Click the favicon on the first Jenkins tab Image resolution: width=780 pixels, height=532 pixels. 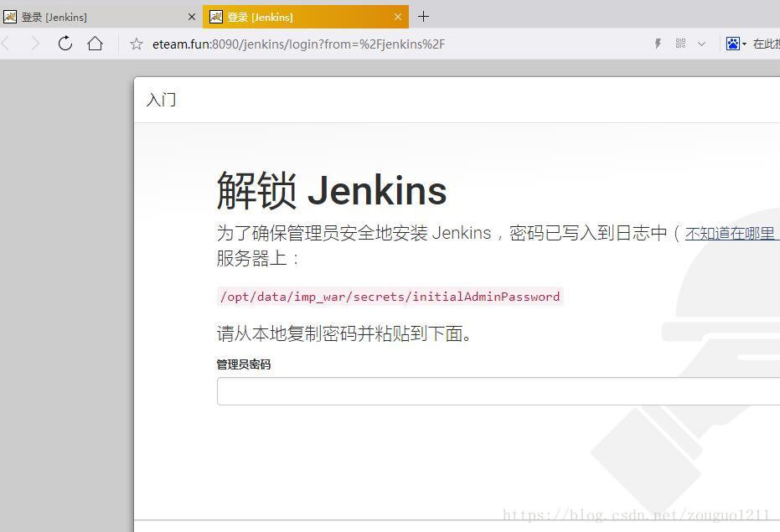10,17
